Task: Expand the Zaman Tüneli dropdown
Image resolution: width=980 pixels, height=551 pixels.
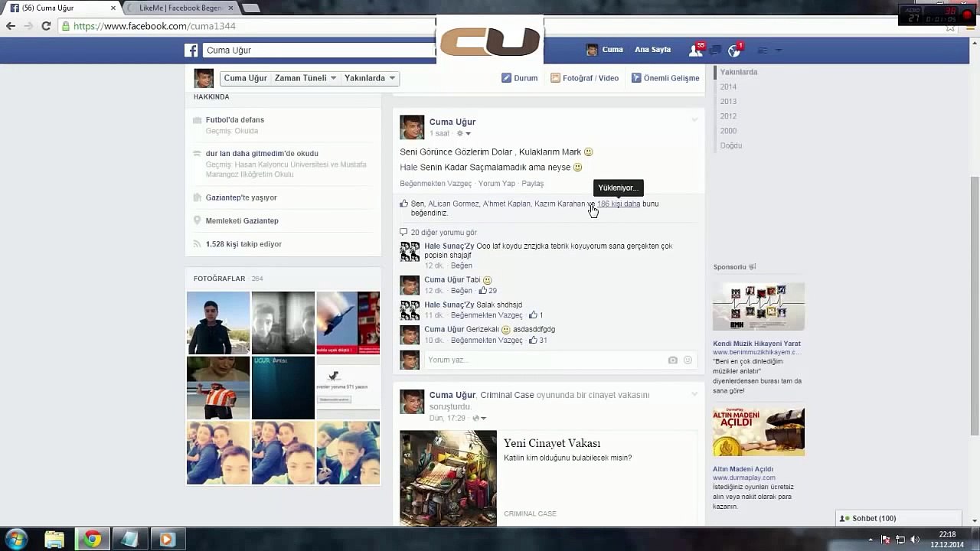Action: 305,78
